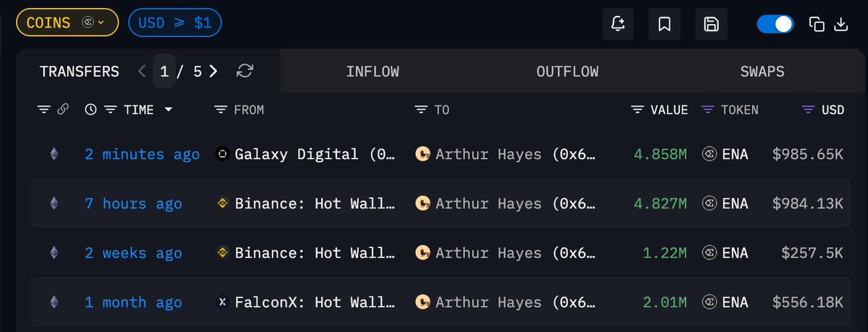Screen dimensions: 868x332
Task: Click the page number 1 field
Action: click(x=164, y=71)
